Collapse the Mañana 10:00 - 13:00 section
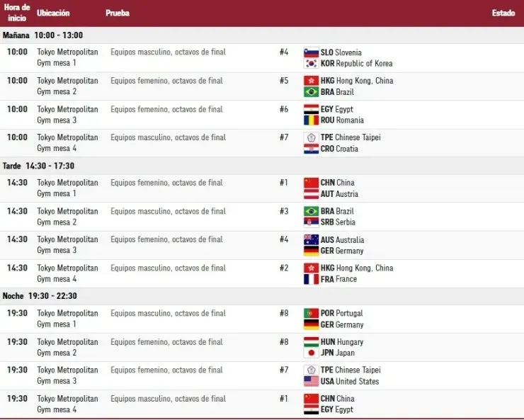Viewport: 524px width, 420px height. click(x=42, y=35)
